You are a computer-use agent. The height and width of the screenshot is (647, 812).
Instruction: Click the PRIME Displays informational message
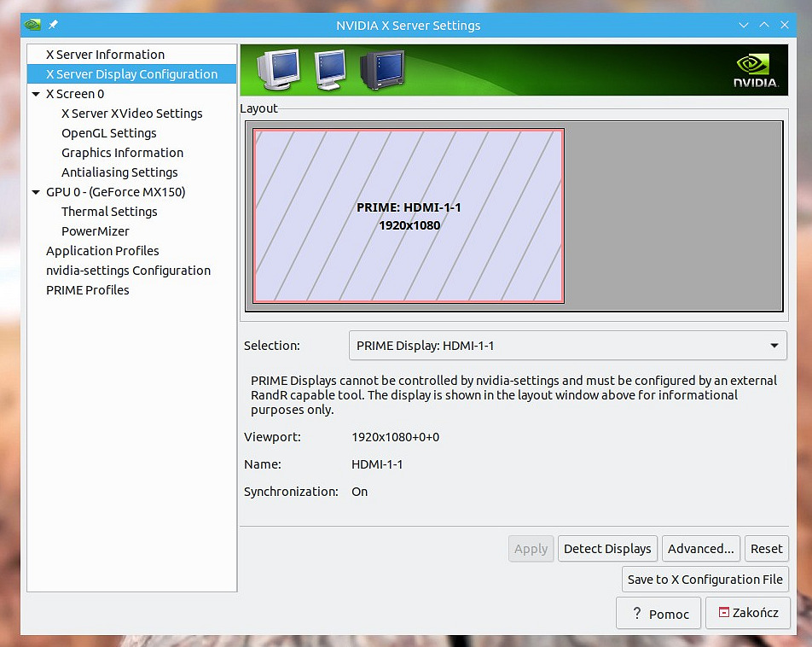click(x=513, y=395)
